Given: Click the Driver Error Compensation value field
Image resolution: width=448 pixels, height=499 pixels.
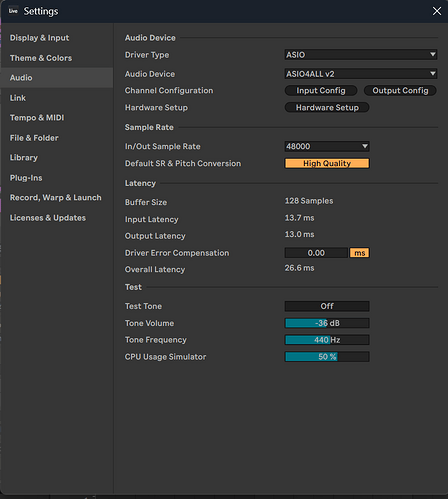Looking at the screenshot, I should pyautogui.click(x=316, y=253).
